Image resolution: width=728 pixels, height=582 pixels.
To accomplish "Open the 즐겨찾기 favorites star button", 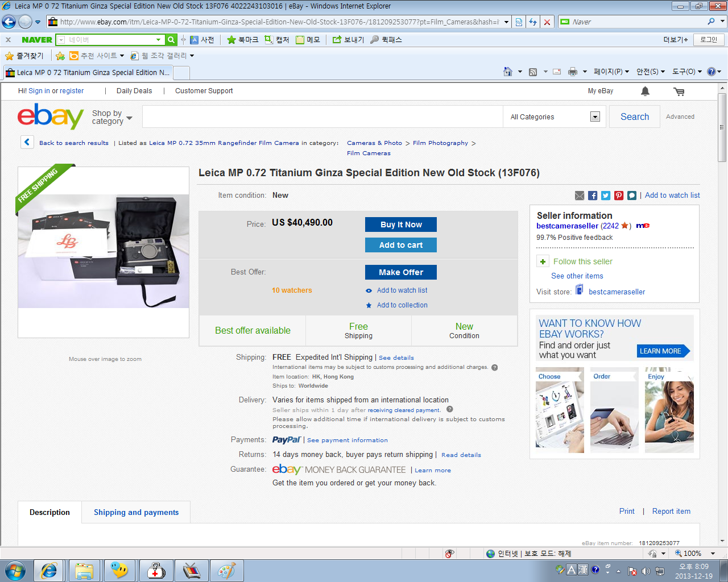I will (x=24, y=56).
